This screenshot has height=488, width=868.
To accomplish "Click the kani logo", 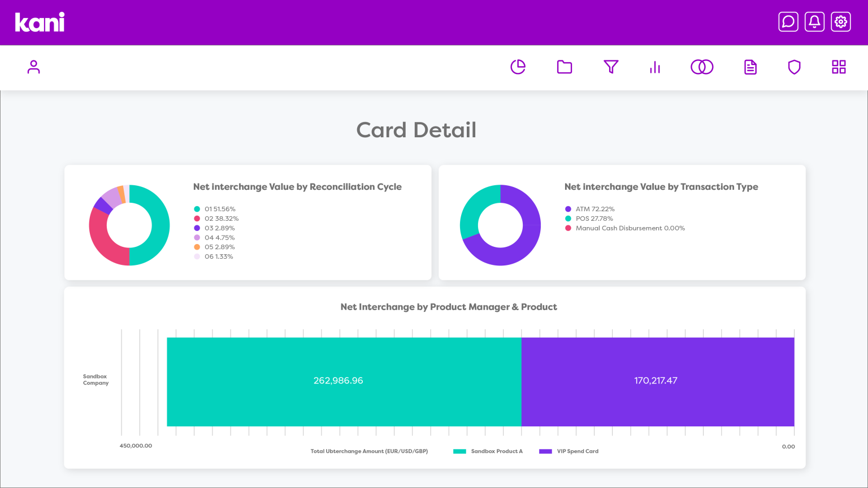I will [x=40, y=22].
